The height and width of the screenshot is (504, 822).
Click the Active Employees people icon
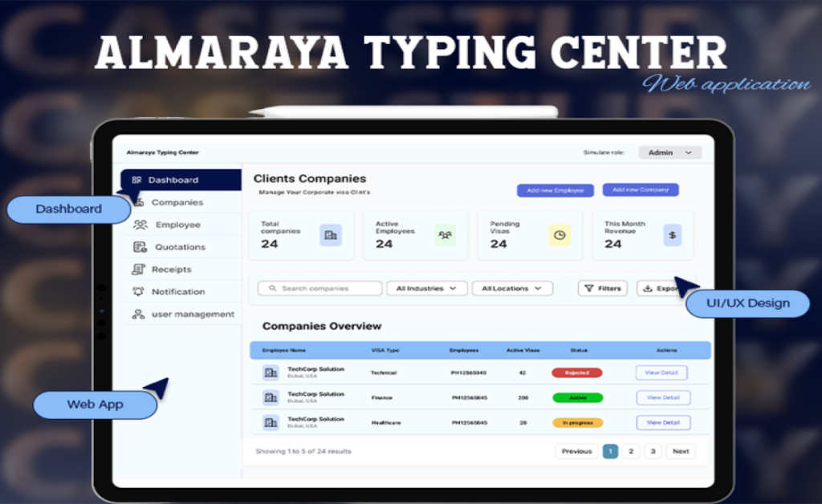(x=445, y=235)
